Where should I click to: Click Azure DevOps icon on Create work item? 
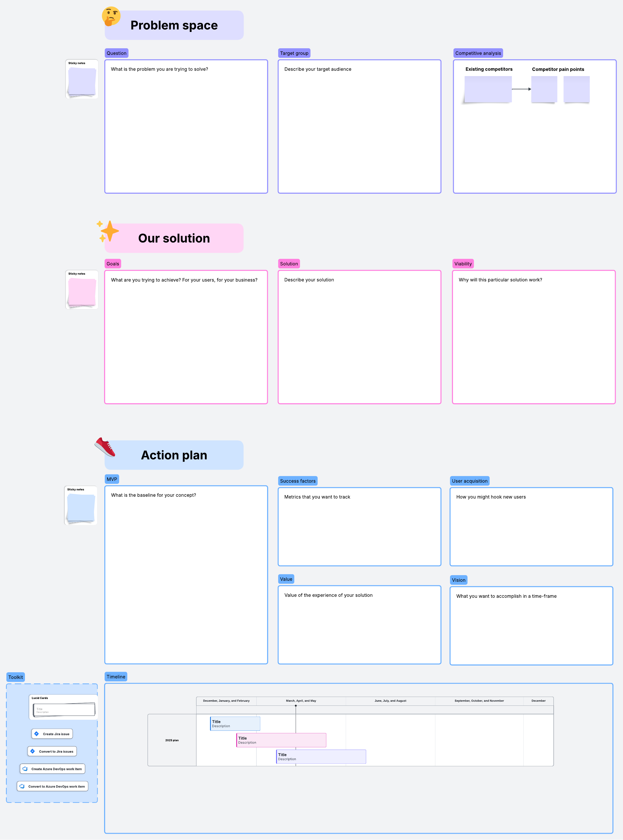pyautogui.click(x=25, y=769)
